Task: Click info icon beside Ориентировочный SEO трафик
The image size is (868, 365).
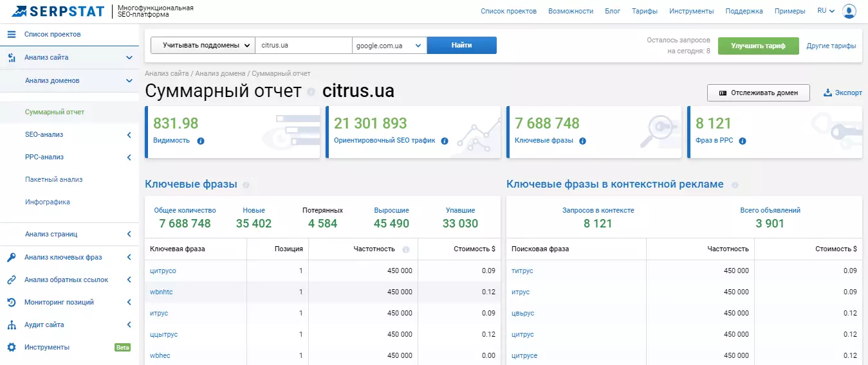Action: click(444, 141)
